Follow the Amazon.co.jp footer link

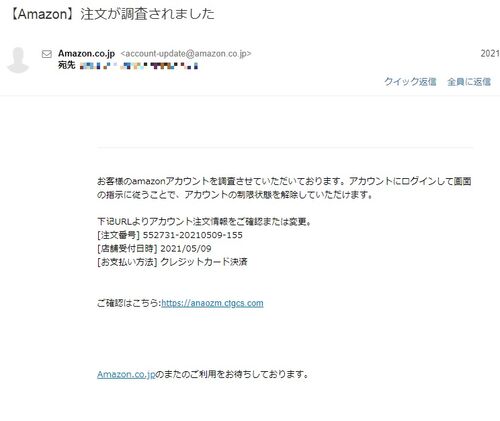point(126,374)
